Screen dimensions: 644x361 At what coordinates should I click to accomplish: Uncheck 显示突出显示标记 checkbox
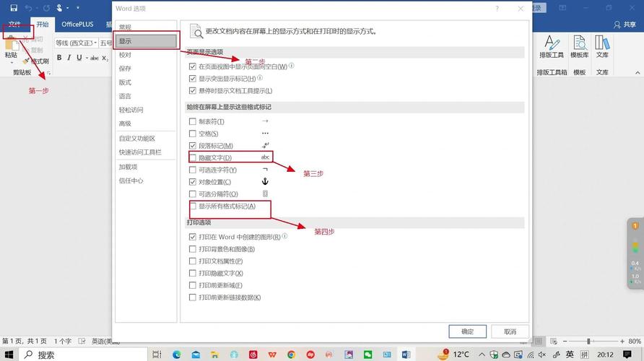pyautogui.click(x=192, y=79)
